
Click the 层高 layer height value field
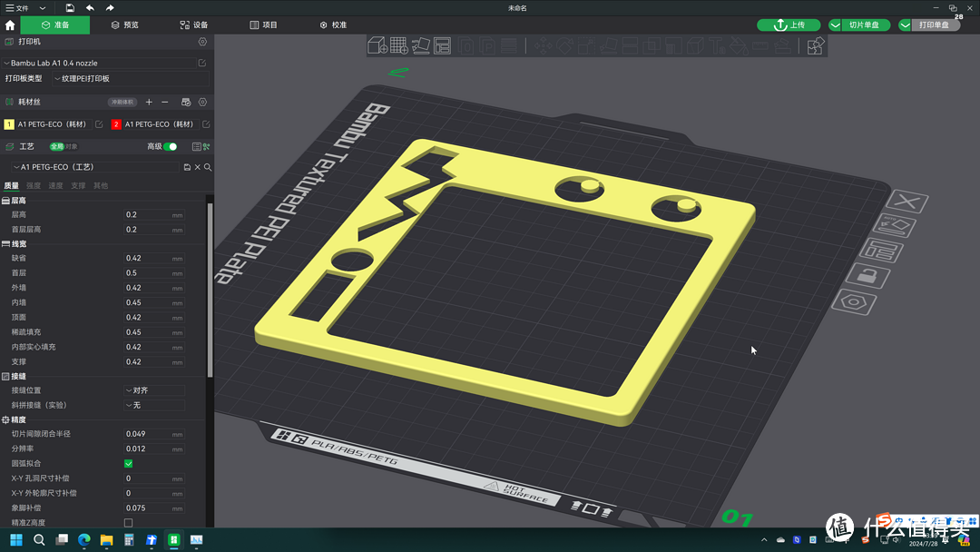coord(153,214)
